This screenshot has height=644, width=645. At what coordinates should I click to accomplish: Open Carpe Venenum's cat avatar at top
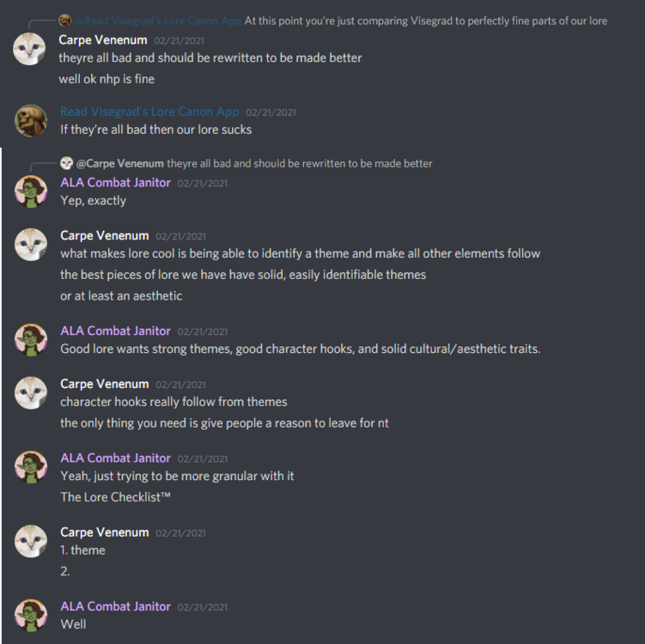point(29,49)
